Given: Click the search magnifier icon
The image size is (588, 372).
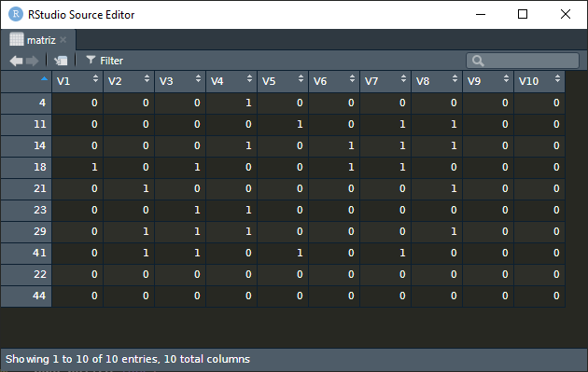Looking at the screenshot, I should point(478,61).
